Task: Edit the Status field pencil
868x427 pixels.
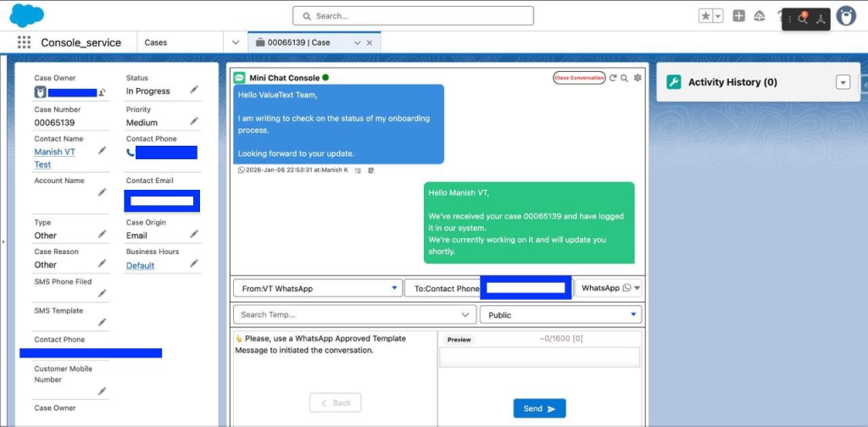Action: 194,90
